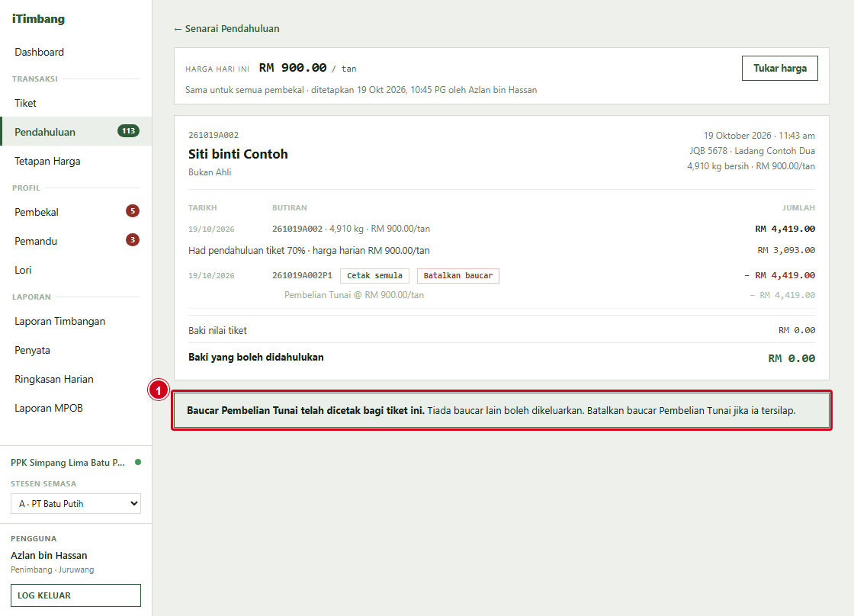The width and height of the screenshot is (854, 616).
Task: Click the LOG KELUAR button
Action: pos(75,595)
